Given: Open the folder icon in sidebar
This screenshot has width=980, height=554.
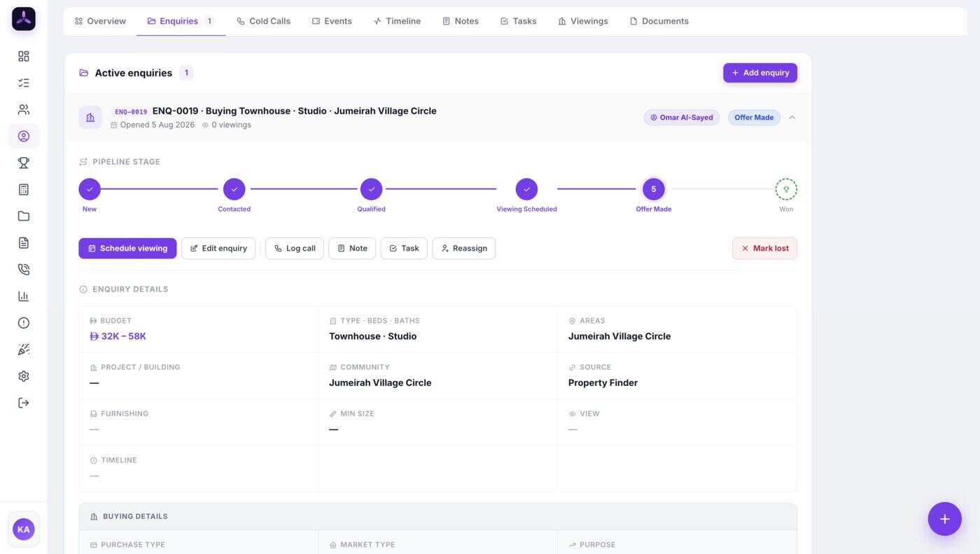Looking at the screenshot, I should (24, 216).
